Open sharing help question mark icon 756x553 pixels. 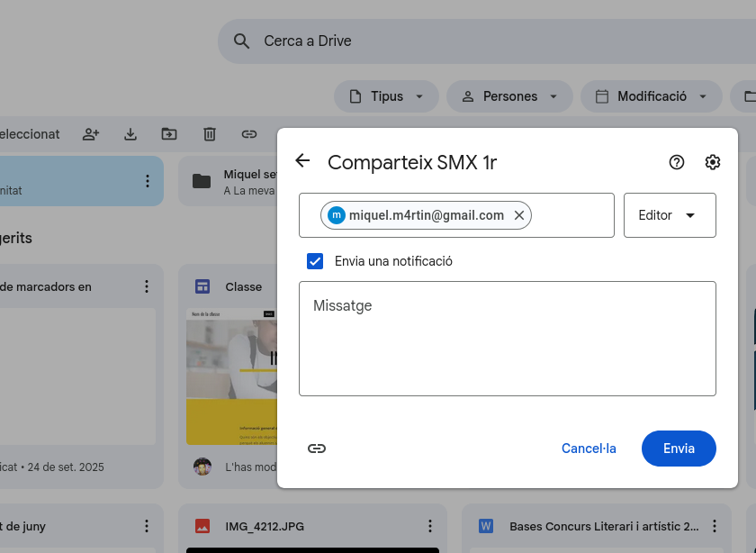pos(677,162)
